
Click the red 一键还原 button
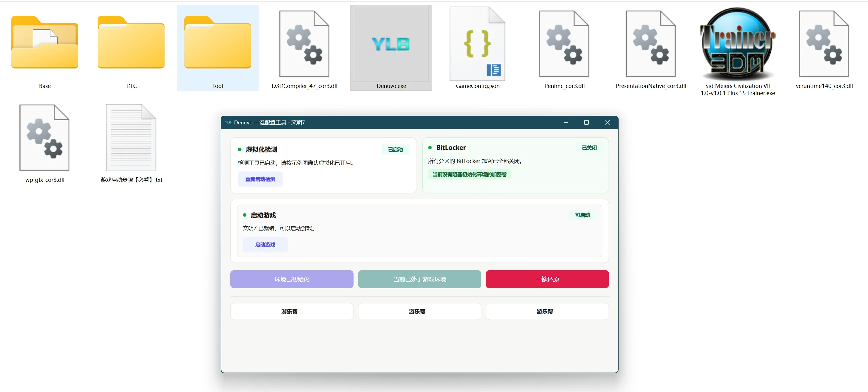547,279
